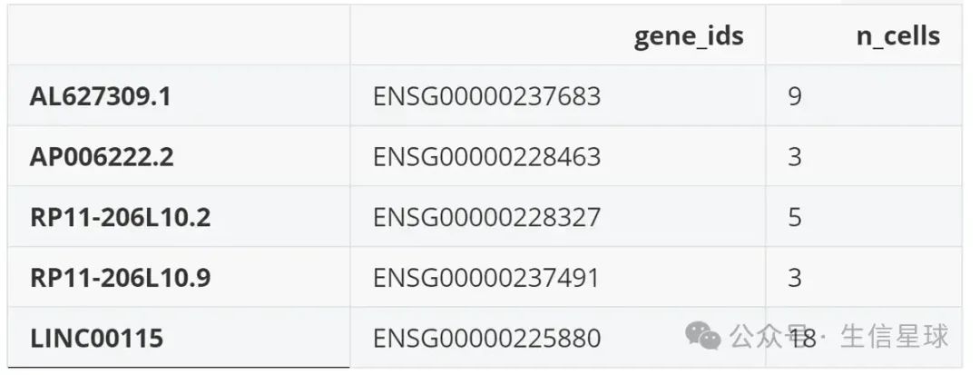Click the ENSG00000225880 gene id cell
980x375 pixels.
tap(487, 339)
